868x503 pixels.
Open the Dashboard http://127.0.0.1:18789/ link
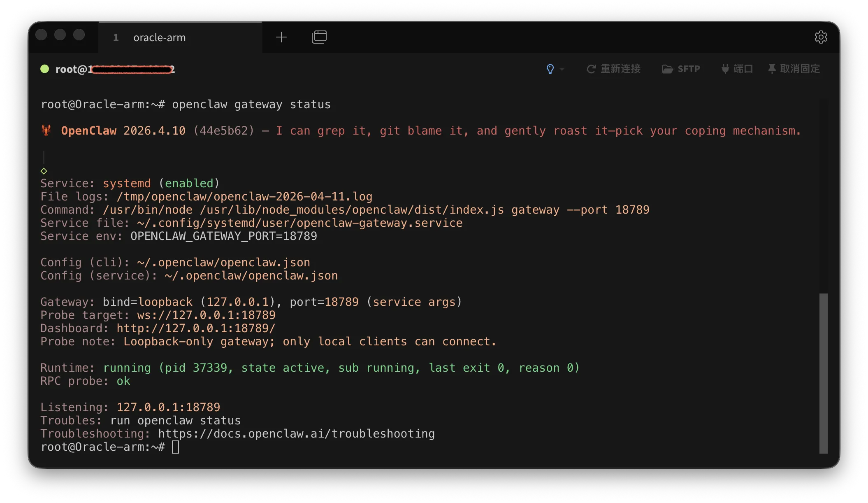click(196, 328)
